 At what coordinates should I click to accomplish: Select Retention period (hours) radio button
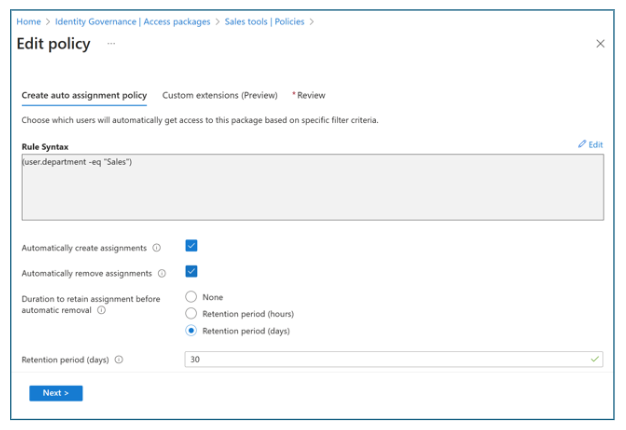(x=191, y=314)
